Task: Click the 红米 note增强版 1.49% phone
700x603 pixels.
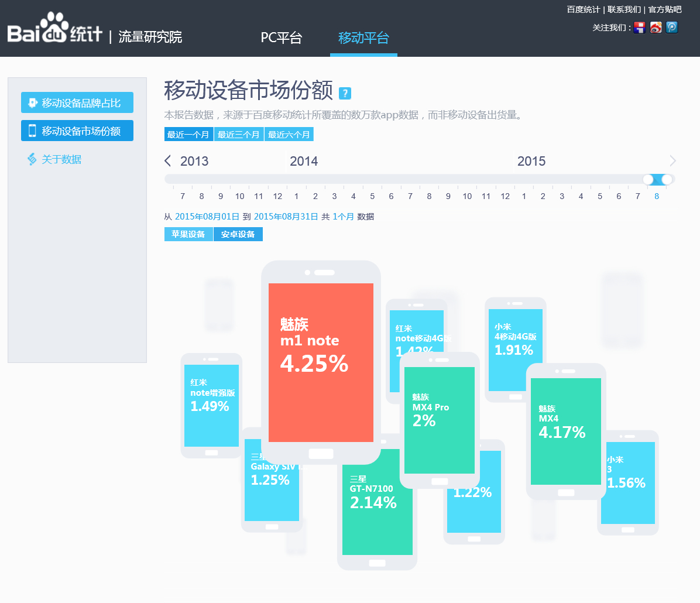Action: (x=211, y=405)
